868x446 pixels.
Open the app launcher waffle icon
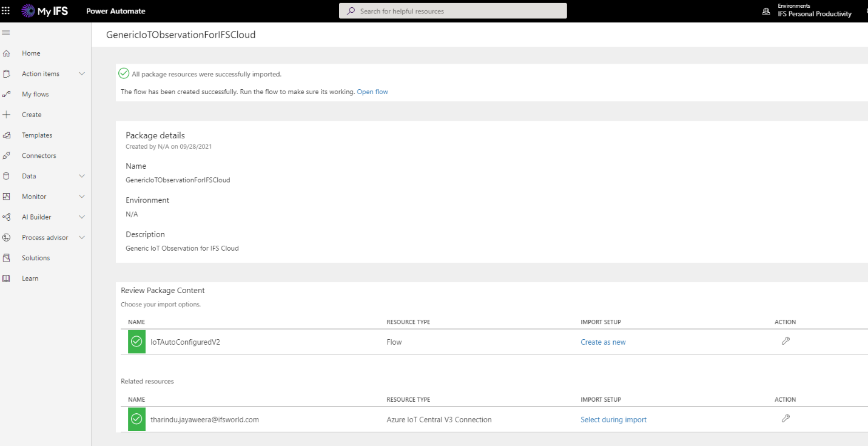coord(7,11)
